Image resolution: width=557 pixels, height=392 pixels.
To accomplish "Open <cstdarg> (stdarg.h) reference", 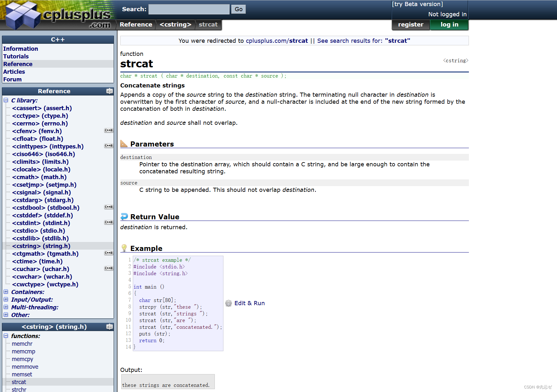I will tap(43, 200).
